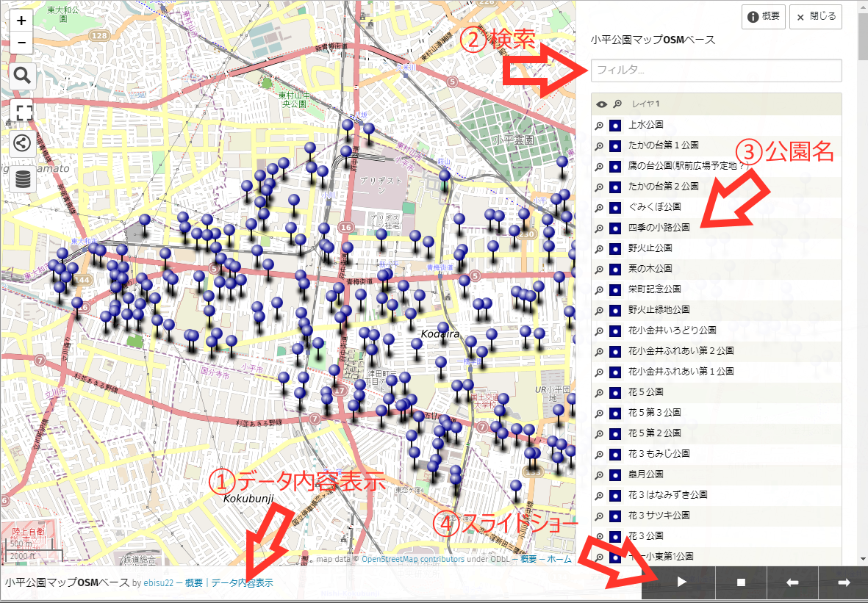The image size is (868, 603).
Task: Open OpenStreetMap contributors attribution link
Action: (x=412, y=559)
